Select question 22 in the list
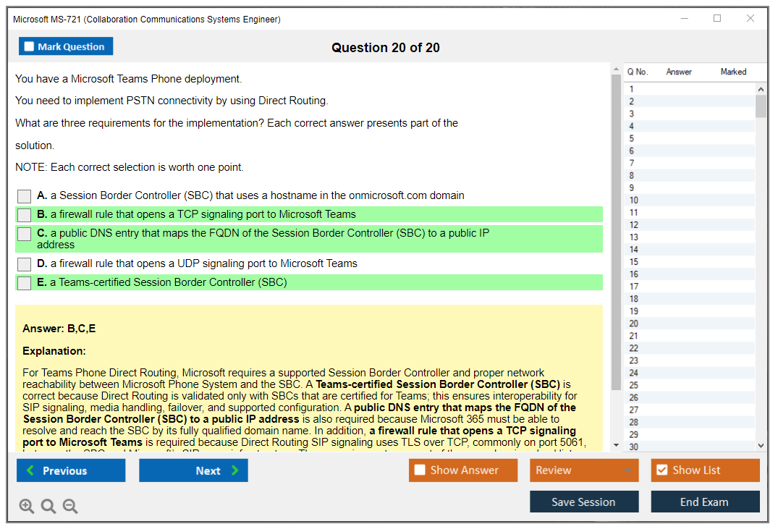 tap(690, 348)
